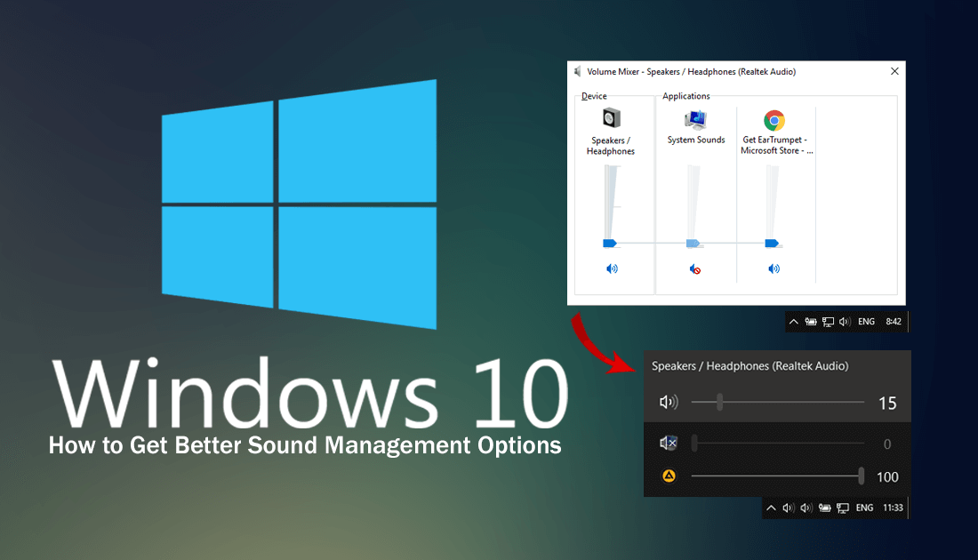
Task: Click the Chrome icon for Get EarTrumpet app
Action: tap(774, 120)
